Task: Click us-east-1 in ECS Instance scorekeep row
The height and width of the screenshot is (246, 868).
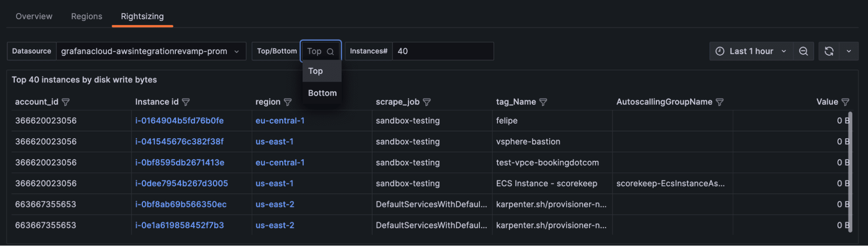Action: pos(274,183)
